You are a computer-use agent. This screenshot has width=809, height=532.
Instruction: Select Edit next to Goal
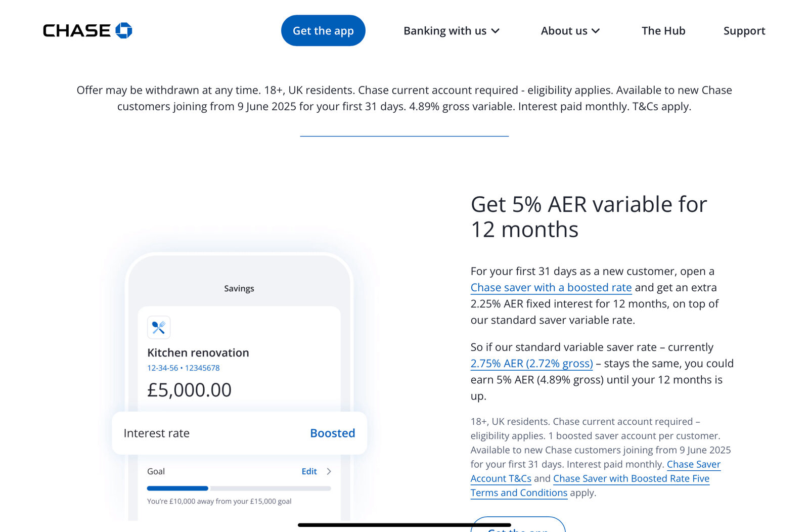point(309,471)
